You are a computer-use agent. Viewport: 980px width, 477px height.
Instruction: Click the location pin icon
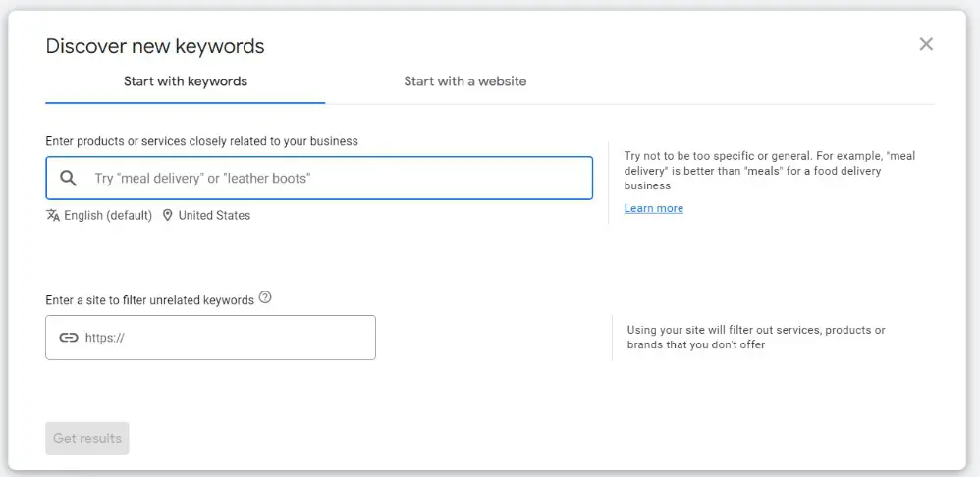click(x=168, y=215)
